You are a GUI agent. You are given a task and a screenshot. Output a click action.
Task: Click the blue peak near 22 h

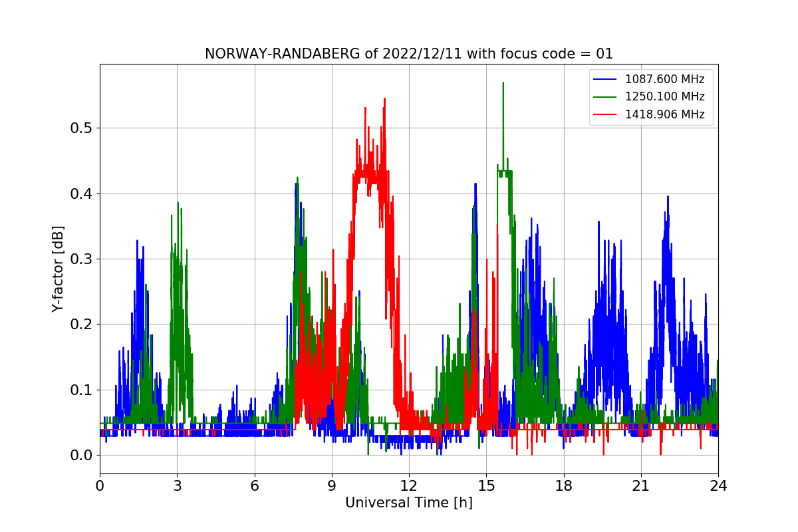[668, 198]
